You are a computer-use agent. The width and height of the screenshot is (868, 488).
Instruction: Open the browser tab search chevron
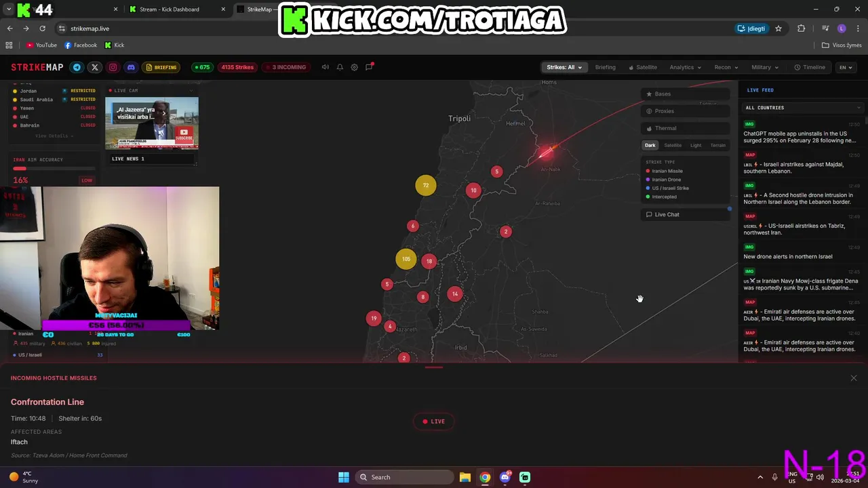[x=8, y=9]
